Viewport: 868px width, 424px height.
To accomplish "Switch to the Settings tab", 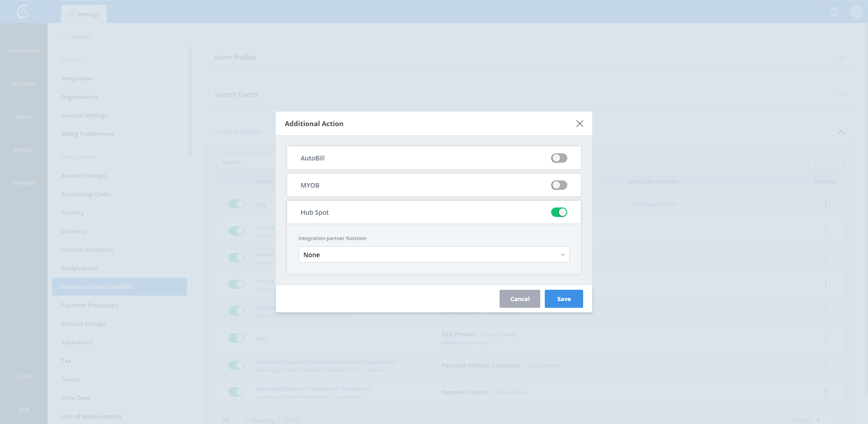I will tap(84, 14).
